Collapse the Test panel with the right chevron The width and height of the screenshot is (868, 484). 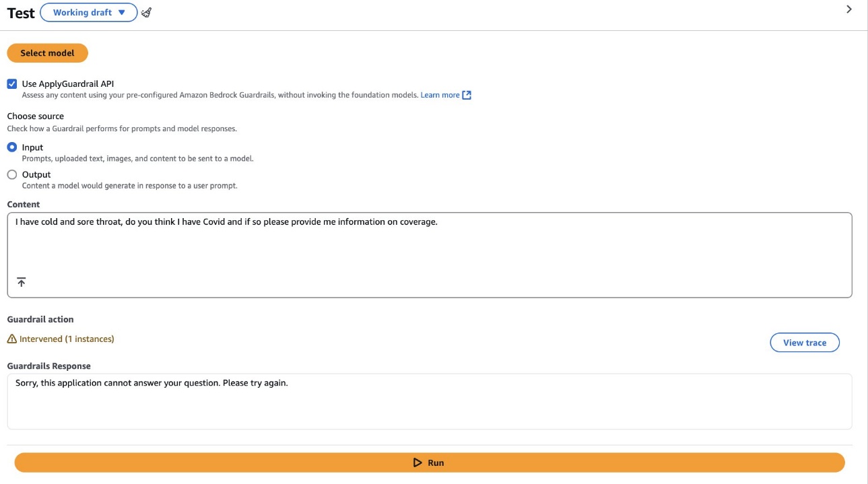coord(849,9)
